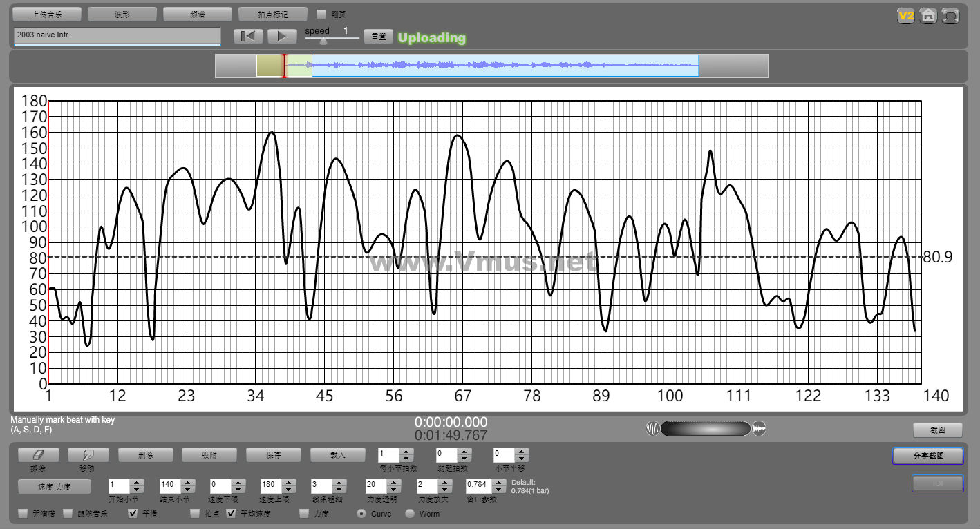Toggle fullscreen with the expand icon
Image resolution: width=980 pixels, height=529 pixels.
tap(951, 15)
